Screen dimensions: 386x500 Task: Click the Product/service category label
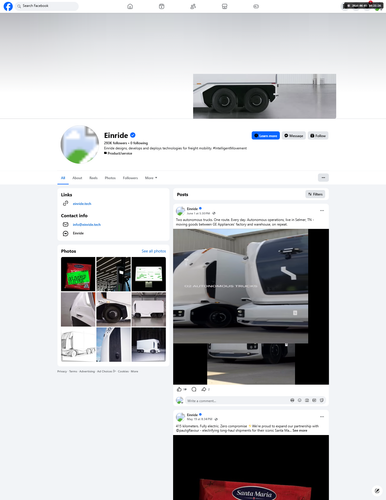pyautogui.click(x=120, y=153)
